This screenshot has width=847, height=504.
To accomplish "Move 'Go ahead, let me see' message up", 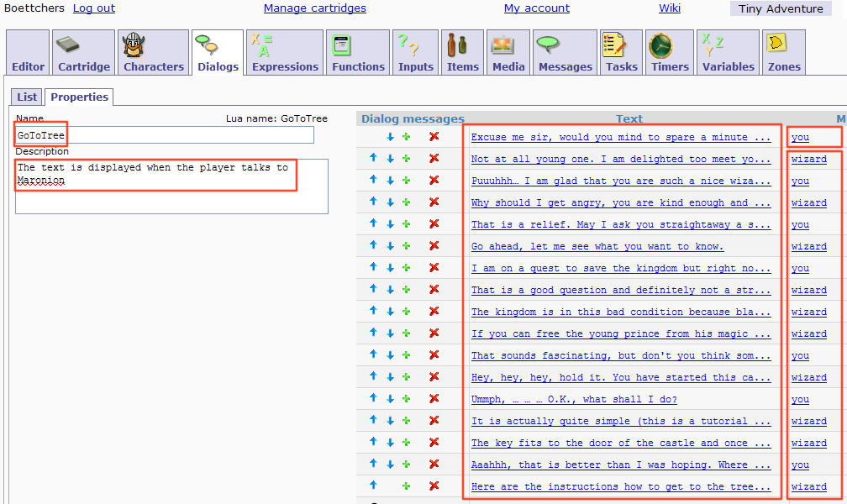I will click(373, 246).
